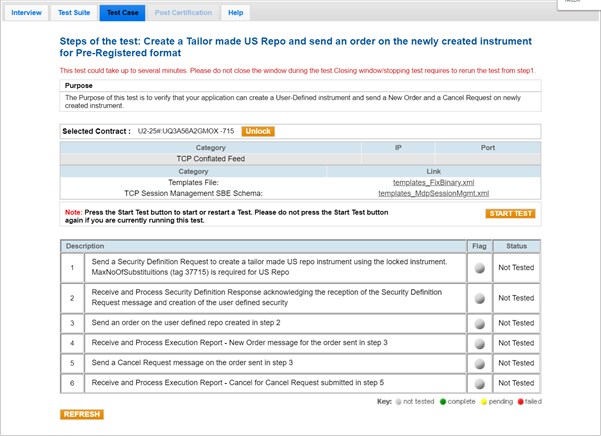601x436 pixels.
Task: Click the gray flag circle in step 3
Action: (478, 323)
